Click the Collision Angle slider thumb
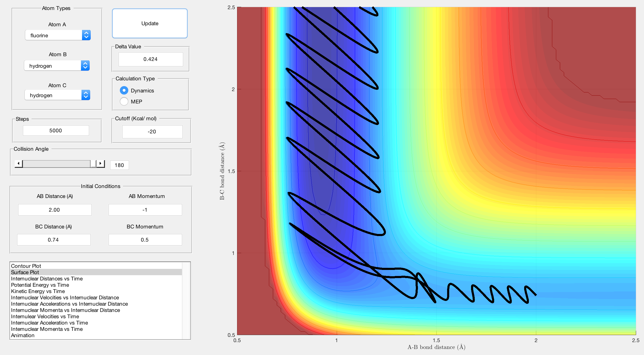Screen dimensions: 644x355 tap(93, 164)
